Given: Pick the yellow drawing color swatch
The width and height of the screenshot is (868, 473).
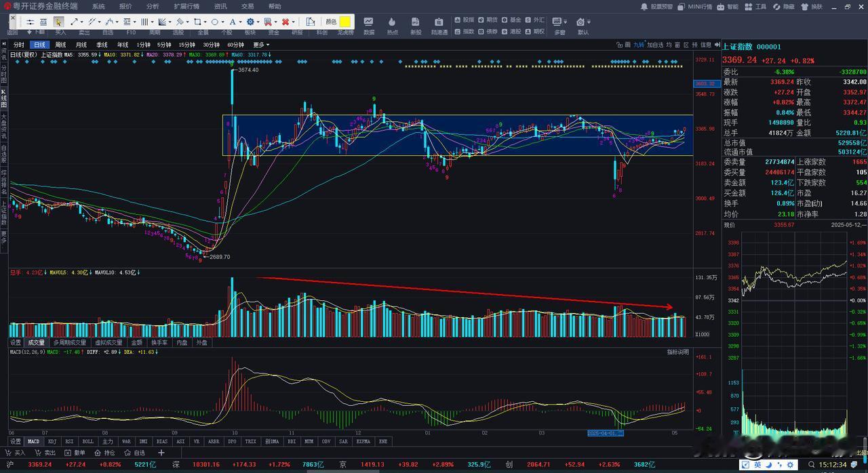Looking at the screenshot, I should [x=345, y=22].
